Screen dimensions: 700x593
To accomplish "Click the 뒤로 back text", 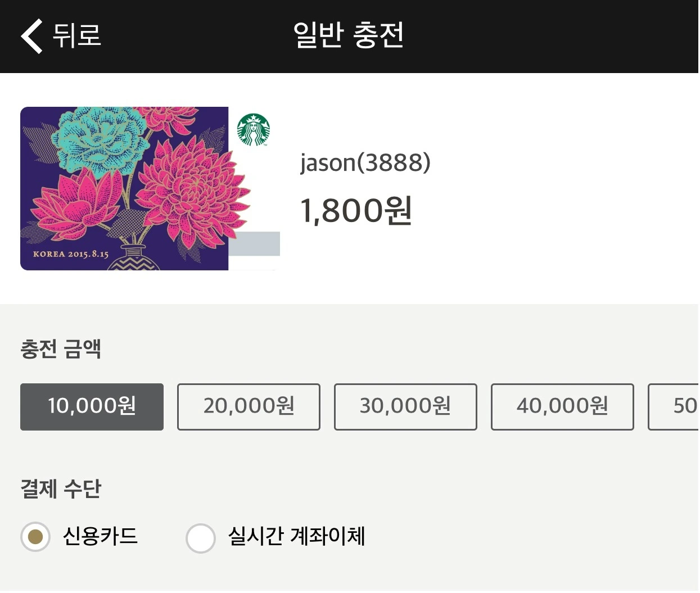I will click(x=77, y=35).
